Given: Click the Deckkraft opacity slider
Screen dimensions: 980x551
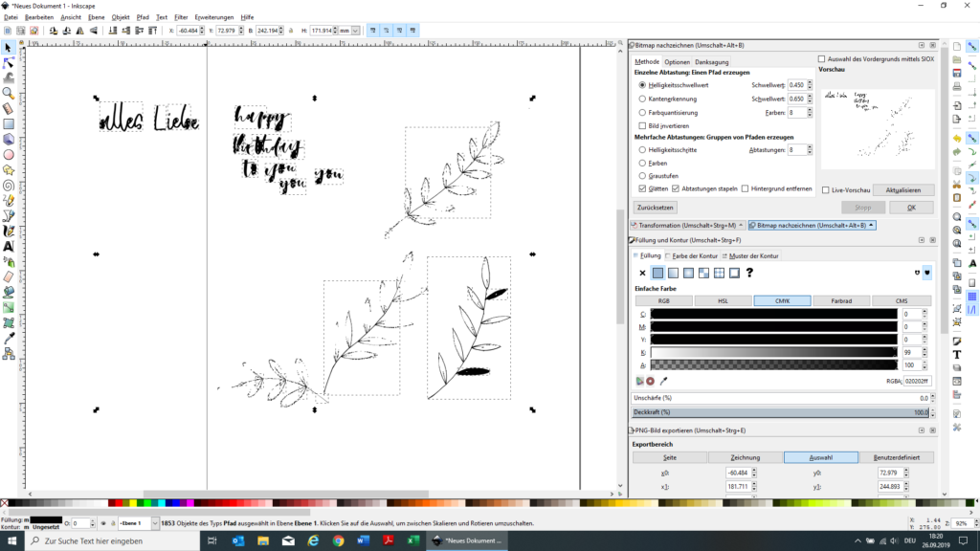Looking at the screenshot, I should click(781, 412).
